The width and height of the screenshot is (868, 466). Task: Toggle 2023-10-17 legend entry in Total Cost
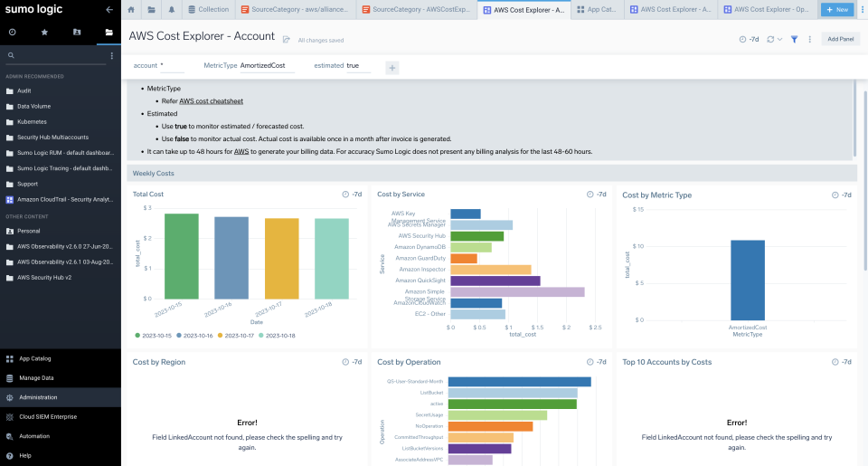[236, 336]
